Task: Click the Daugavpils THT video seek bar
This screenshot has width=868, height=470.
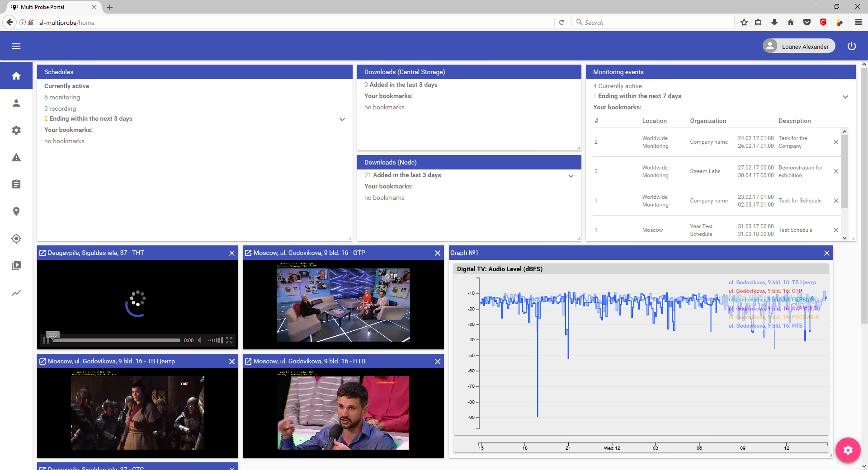Action: (x=117, y=340)
